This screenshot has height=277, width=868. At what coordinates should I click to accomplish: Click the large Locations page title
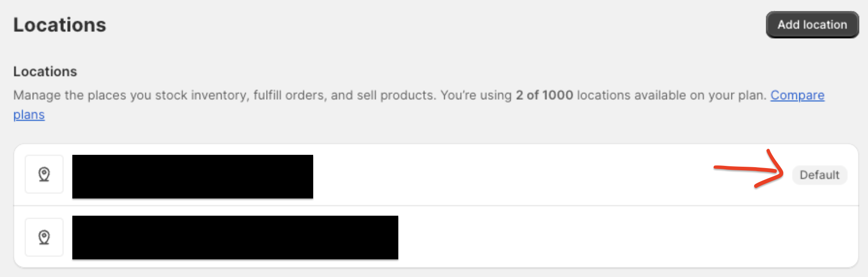click(x=60, y=25)
